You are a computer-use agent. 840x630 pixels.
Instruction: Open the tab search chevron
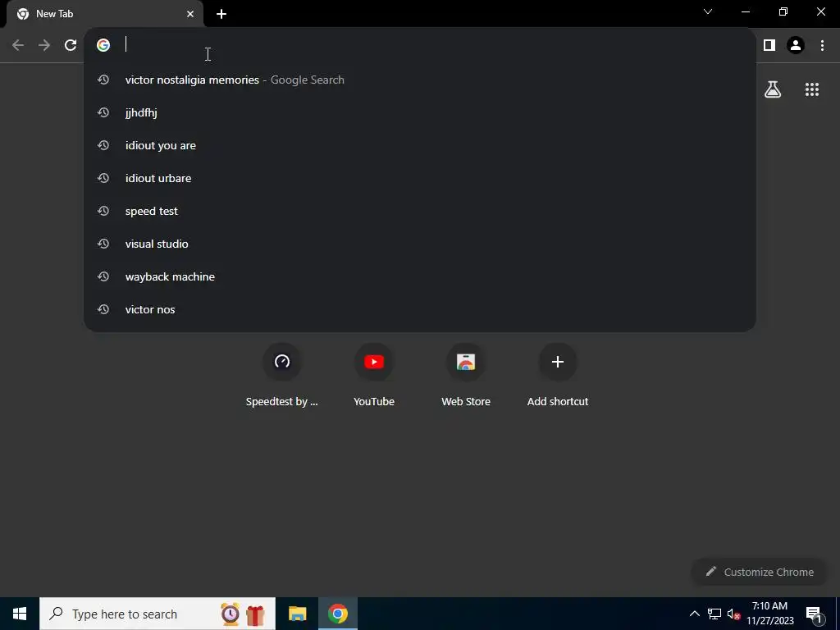tap(708, 11)
